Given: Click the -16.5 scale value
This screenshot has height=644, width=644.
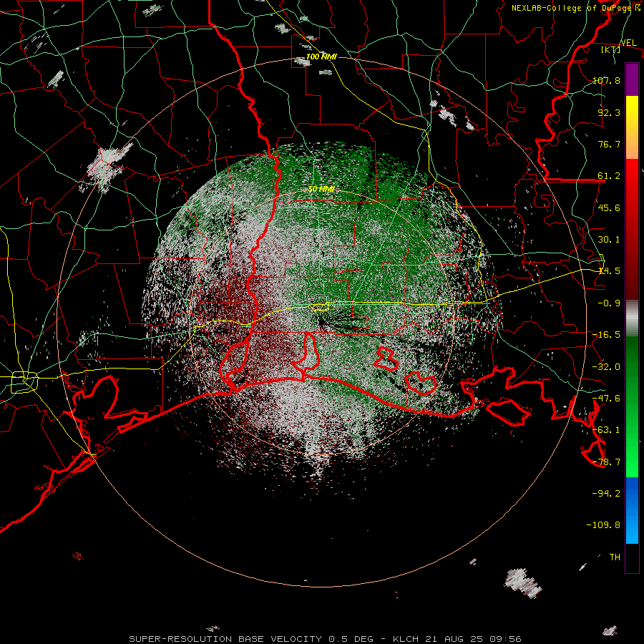Looking at the screenshot, I should [x=606, y=334].
